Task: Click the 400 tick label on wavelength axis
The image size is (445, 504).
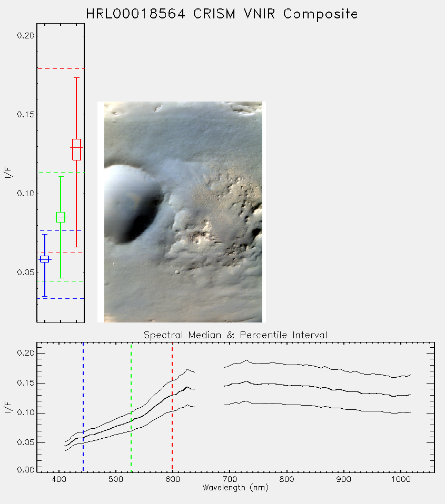Action: click(x=59, y=479)
